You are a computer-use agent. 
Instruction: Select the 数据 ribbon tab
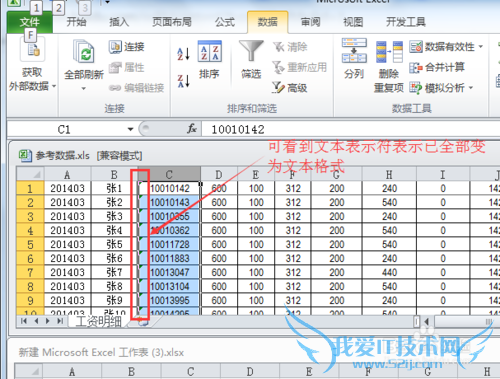(x=268, y=22)
